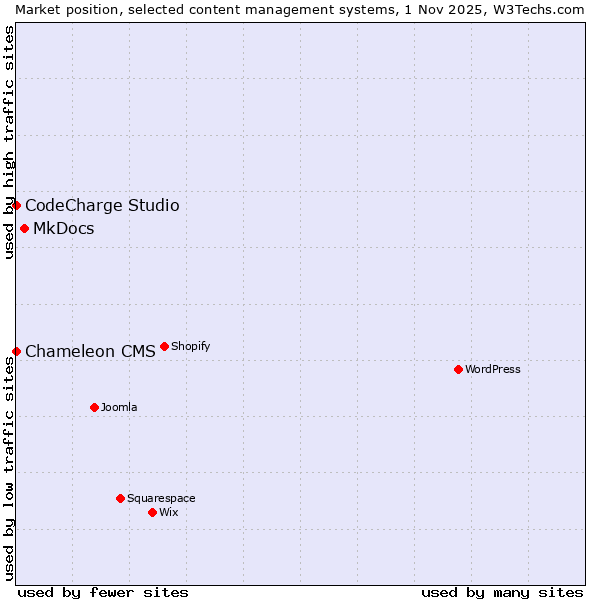
Task: Click the Wix data point marker
Action: [152, 512]
